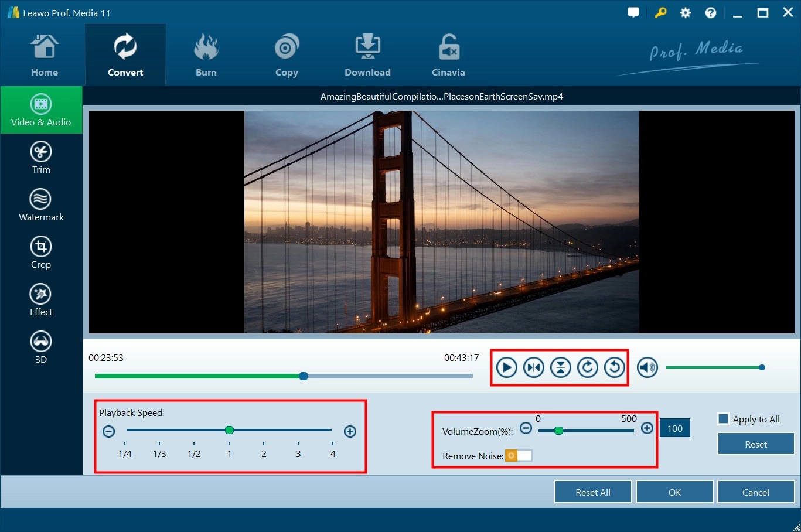Enable the Apply to All checkbox

click(724, 419)
